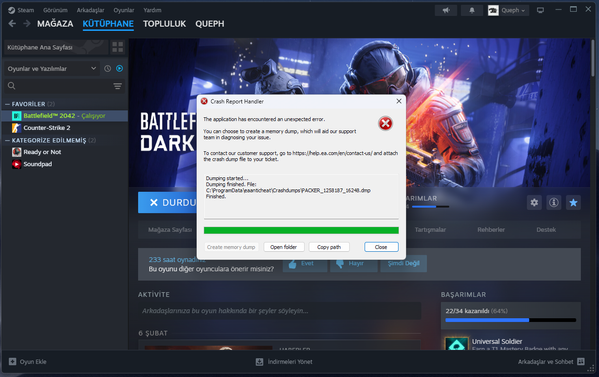Open the Queph account dropdown

point(508,10)
